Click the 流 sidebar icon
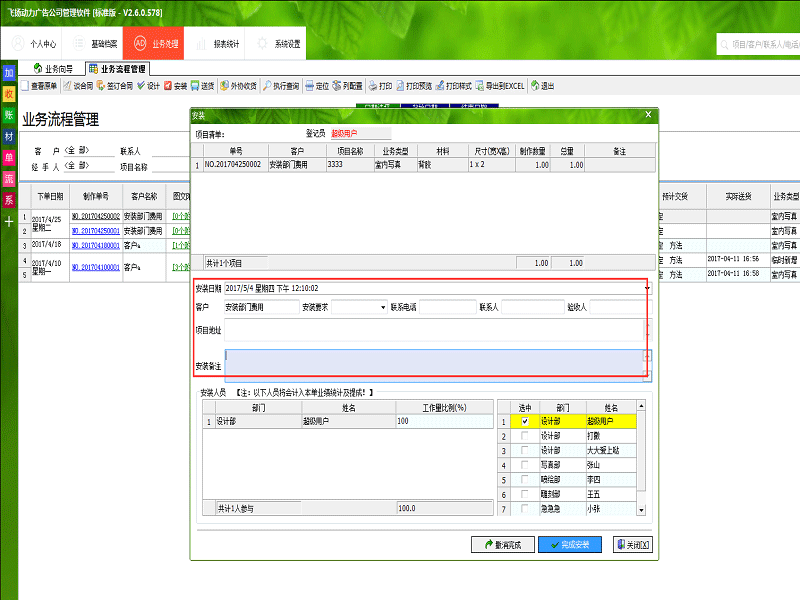This screenshot has width=800, height=600. click(9, 179)
